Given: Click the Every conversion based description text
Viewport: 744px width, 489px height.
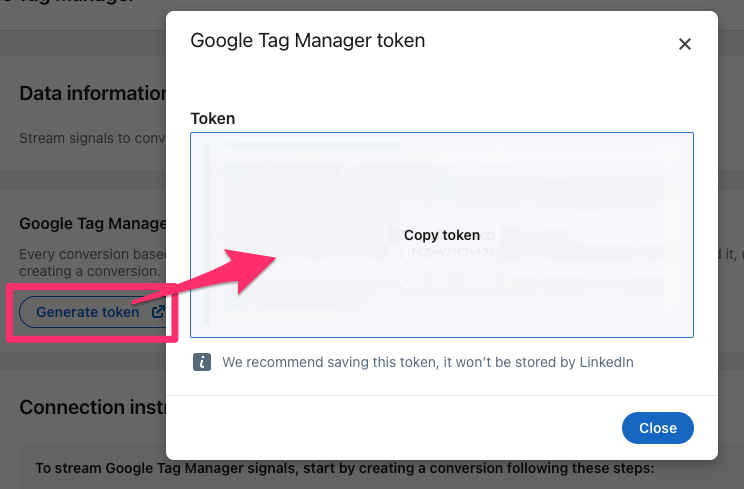Looking at the screenshot, I should (93, 254).
